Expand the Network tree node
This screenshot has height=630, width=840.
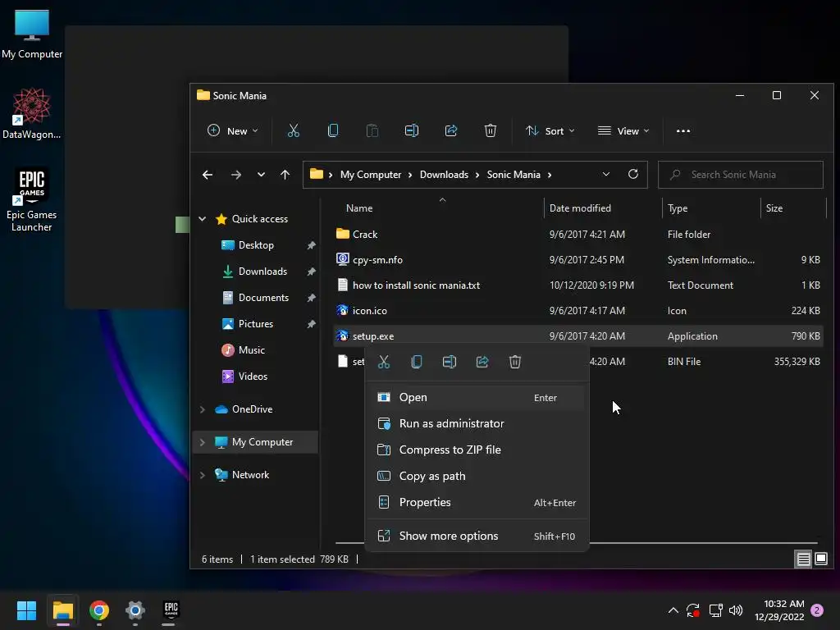(203, 475)
